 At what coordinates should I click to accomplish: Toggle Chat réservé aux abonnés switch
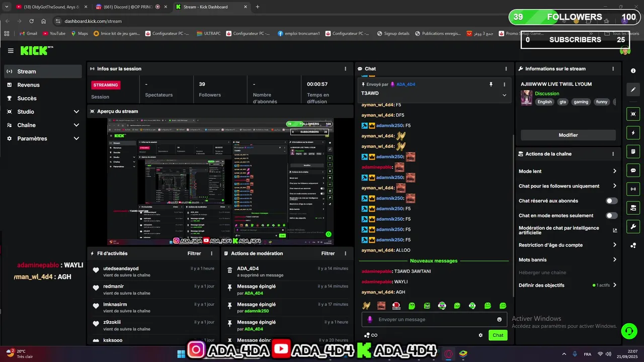[611, 201]
